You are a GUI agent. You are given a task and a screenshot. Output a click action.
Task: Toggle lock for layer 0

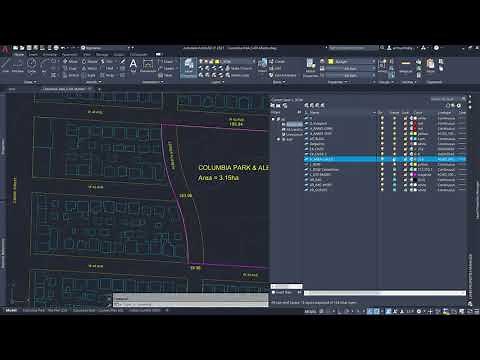point(405,118)
